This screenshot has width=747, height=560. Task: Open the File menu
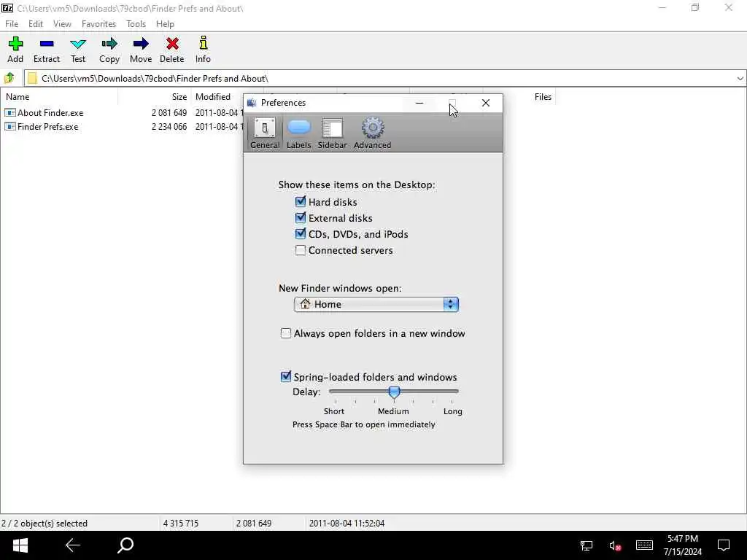pyautogui.click(x=12, y=24)
